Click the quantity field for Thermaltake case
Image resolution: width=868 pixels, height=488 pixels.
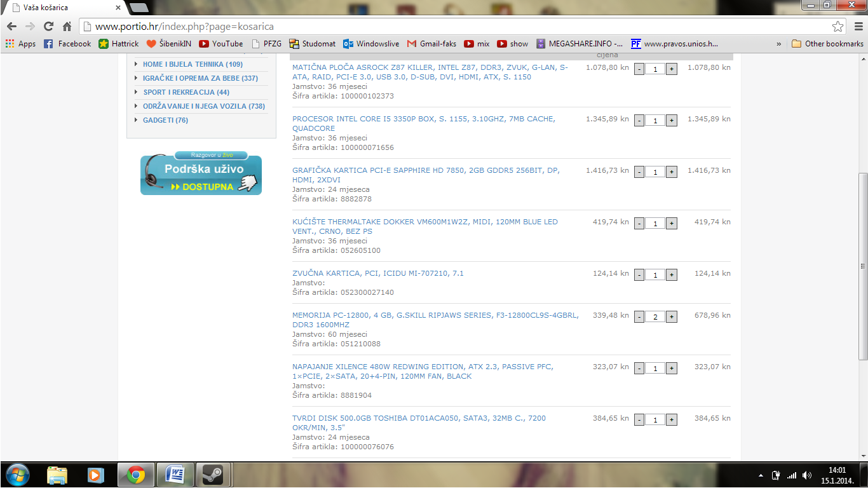pos(655,224)
